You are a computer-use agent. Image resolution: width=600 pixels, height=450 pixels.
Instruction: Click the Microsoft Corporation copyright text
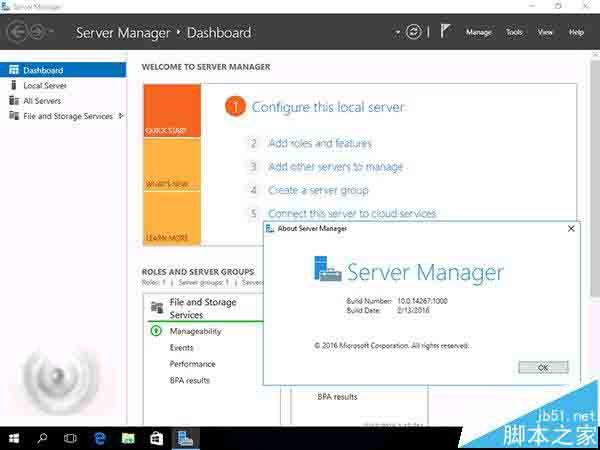coord(392,346)
